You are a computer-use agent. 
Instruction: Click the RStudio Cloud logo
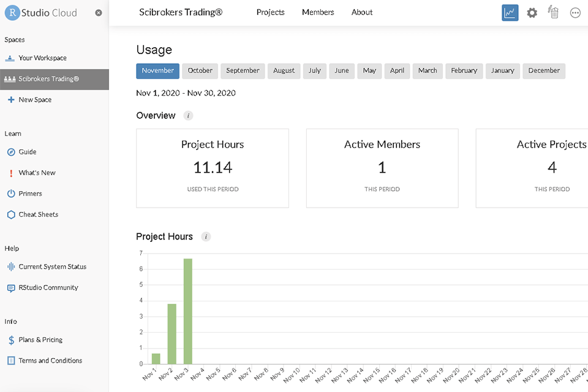[x=41, y=13]
